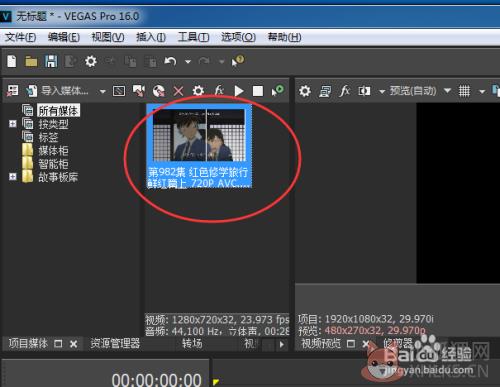The height and width of the screenshot is (387, 500).
Task: Open the Redo history dropdown arrow
Action: click(x=221, y=62)
